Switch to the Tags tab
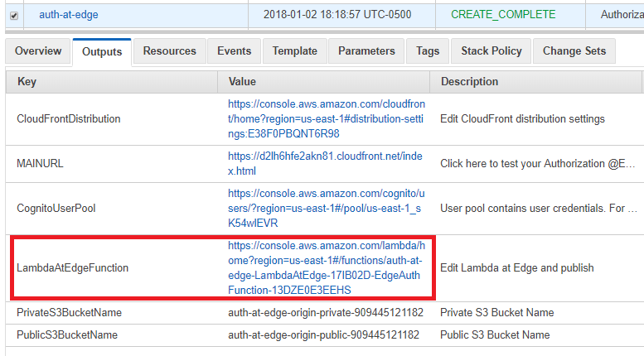The height and width of the screenshot is (356, 644). [x=428, y=51]
